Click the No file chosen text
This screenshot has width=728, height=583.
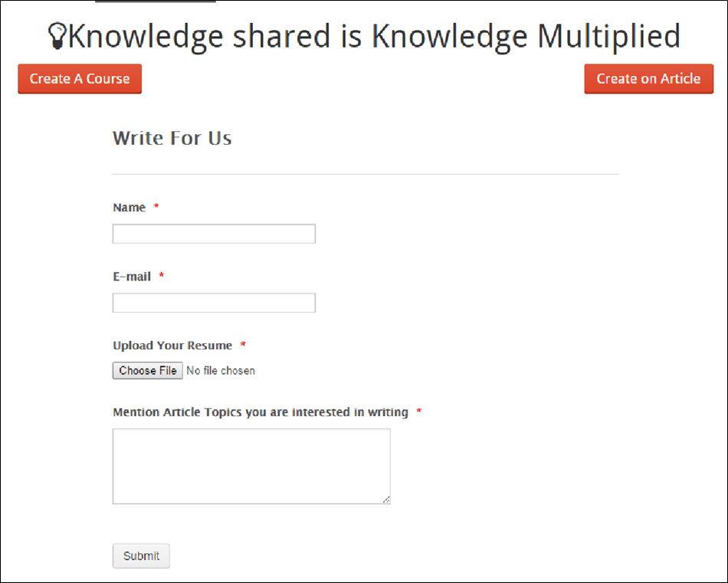point(221,371)
